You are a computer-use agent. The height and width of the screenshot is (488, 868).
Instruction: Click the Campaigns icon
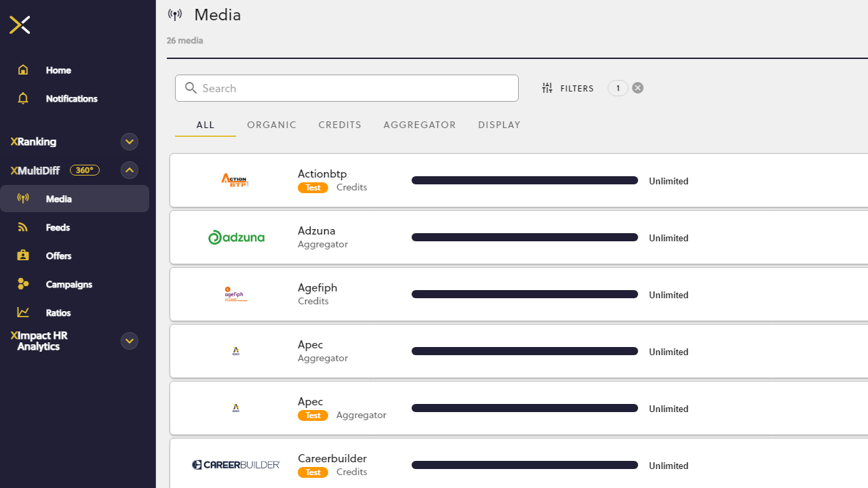[x=23, y=284]
